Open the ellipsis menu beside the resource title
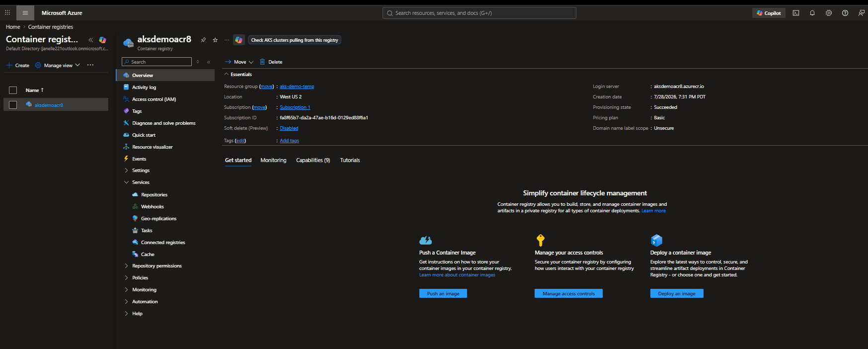The width and height of the screenshot is (868, 349). pyautogui.click(x=227, y=40)
